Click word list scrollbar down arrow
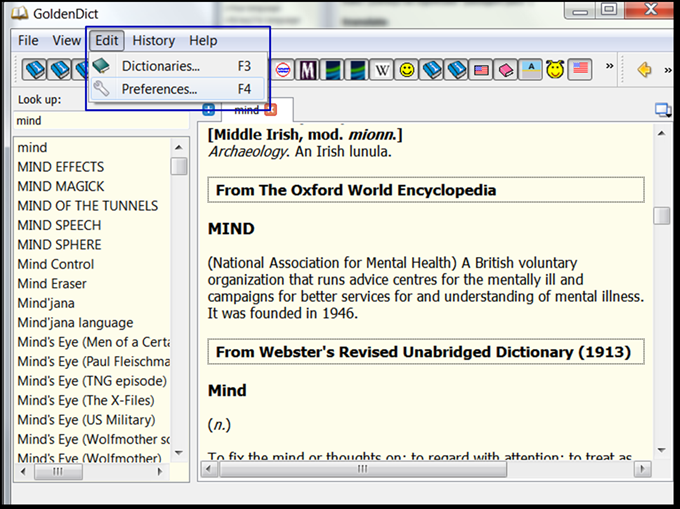Viewport: 680px width, 509px height. (179, 453)
